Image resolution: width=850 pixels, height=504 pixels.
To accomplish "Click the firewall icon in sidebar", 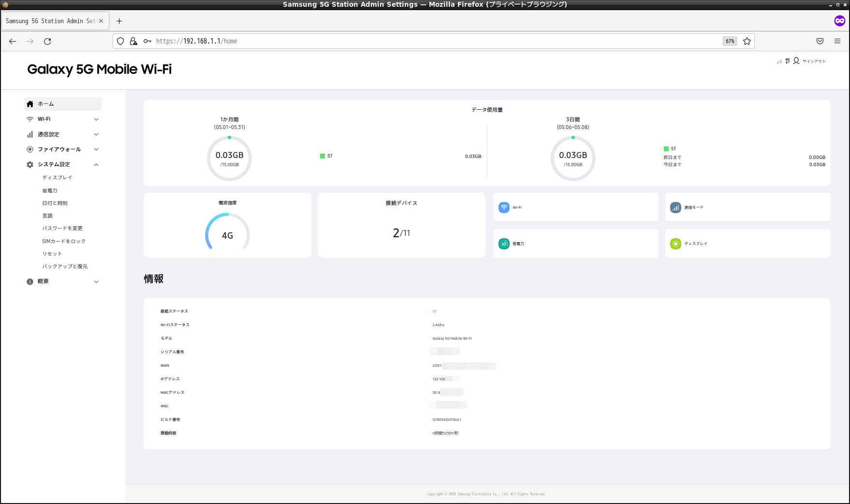I will click(30, 149).
